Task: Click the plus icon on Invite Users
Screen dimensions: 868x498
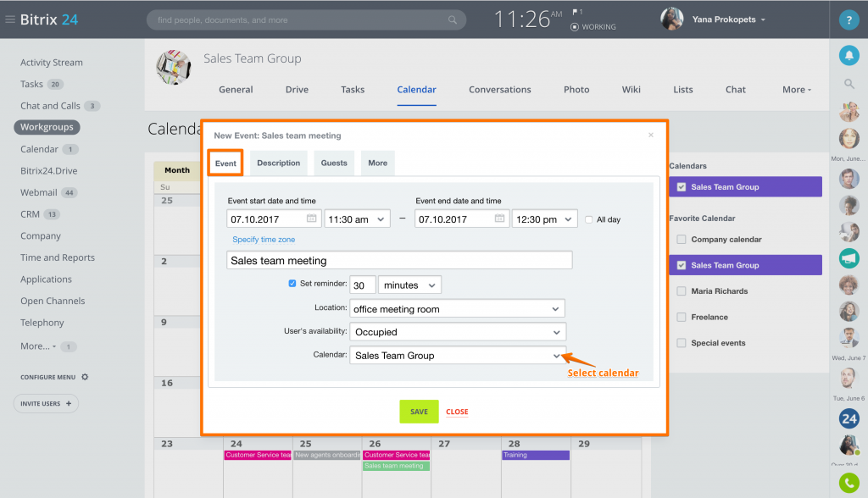Action: [69, 403]
